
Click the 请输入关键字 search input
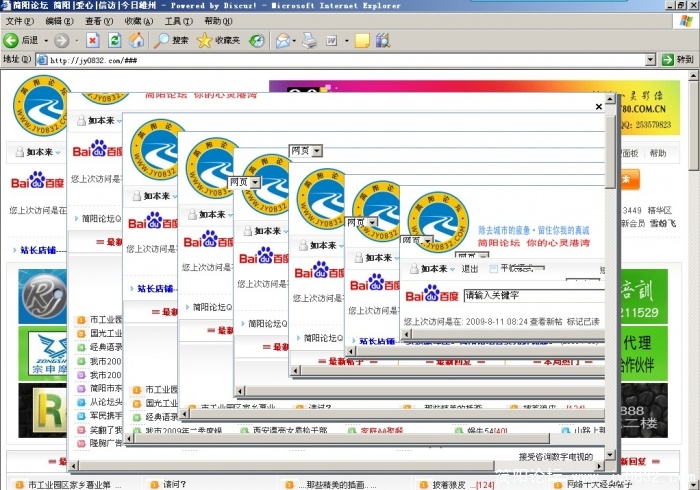point(534,295)
